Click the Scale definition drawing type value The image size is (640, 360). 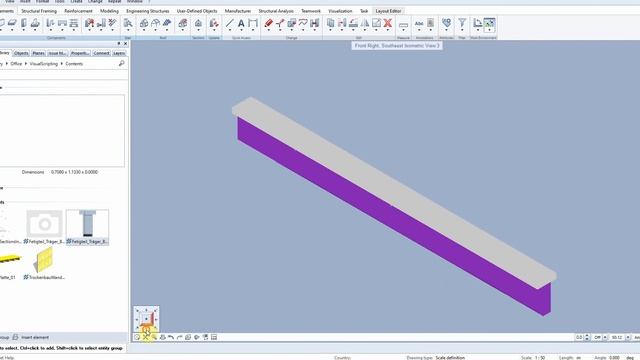(450, 358)
